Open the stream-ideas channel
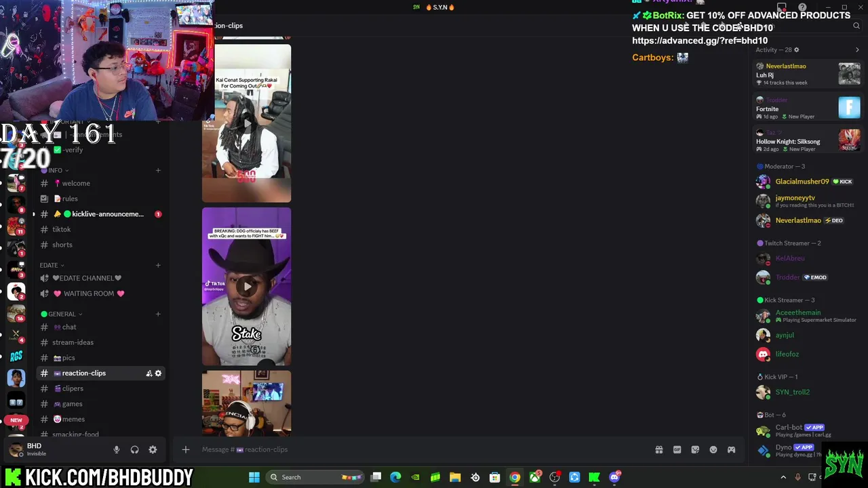 point(100,342)
